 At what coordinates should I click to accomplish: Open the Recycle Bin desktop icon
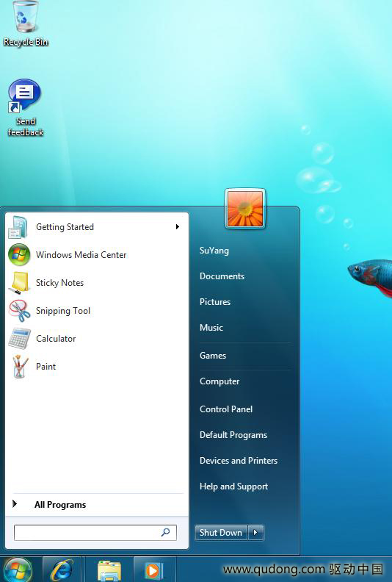(x=26, y=24)
